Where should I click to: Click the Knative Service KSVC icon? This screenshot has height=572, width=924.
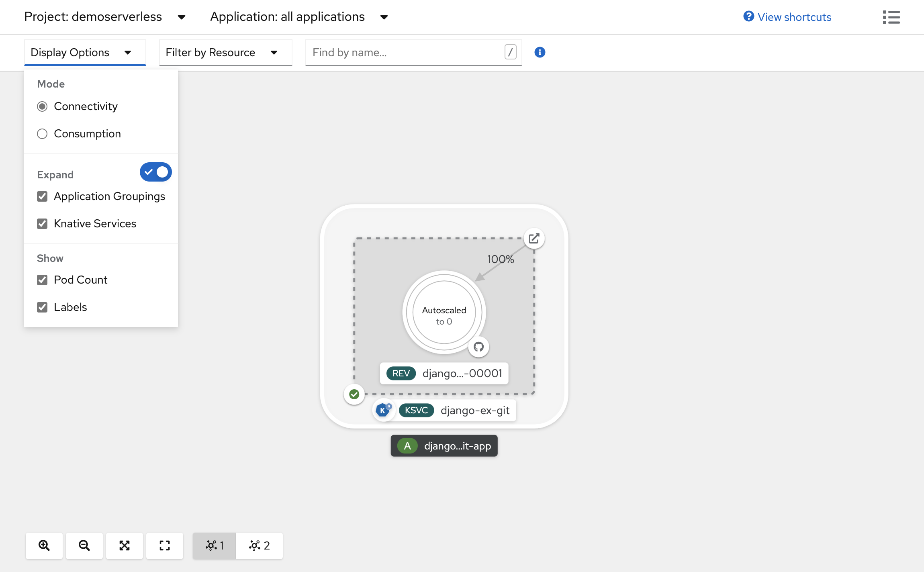(417, 411)
